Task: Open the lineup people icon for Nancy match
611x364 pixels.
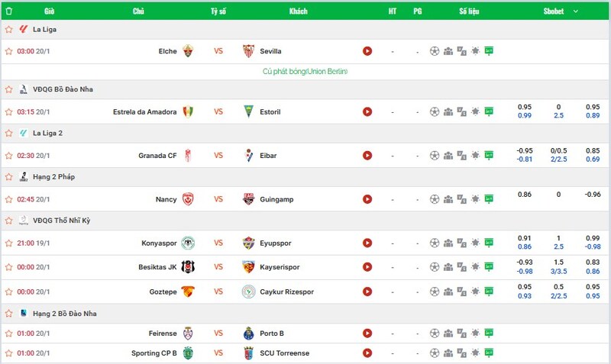Action: point(448,199)
